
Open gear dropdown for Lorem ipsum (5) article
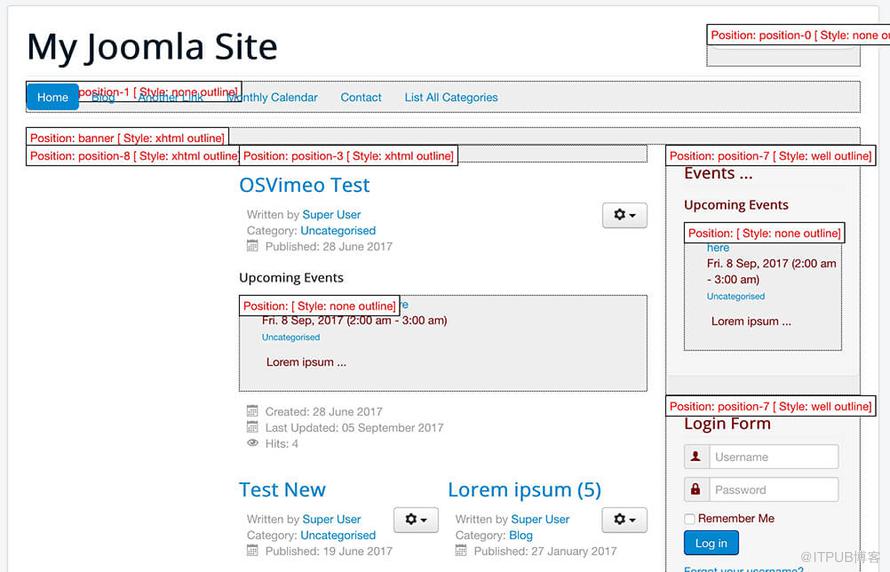click(624, 519)
